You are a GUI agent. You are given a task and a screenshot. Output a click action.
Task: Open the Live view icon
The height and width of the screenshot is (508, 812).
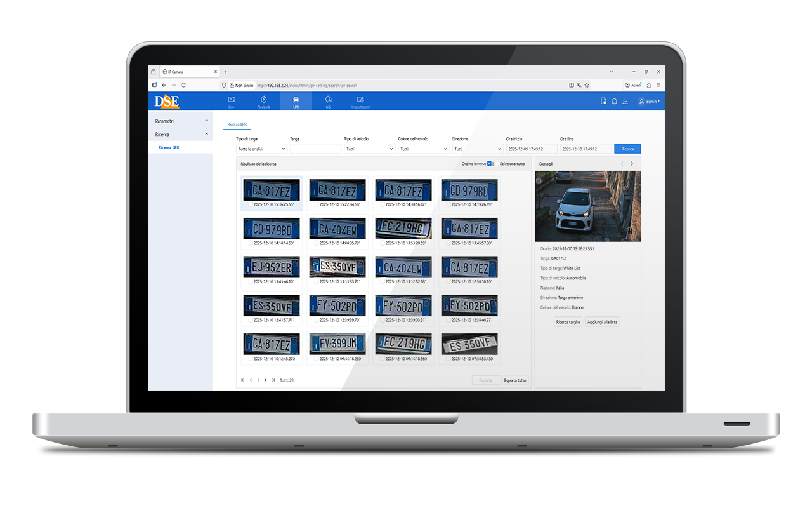[231, 101]
